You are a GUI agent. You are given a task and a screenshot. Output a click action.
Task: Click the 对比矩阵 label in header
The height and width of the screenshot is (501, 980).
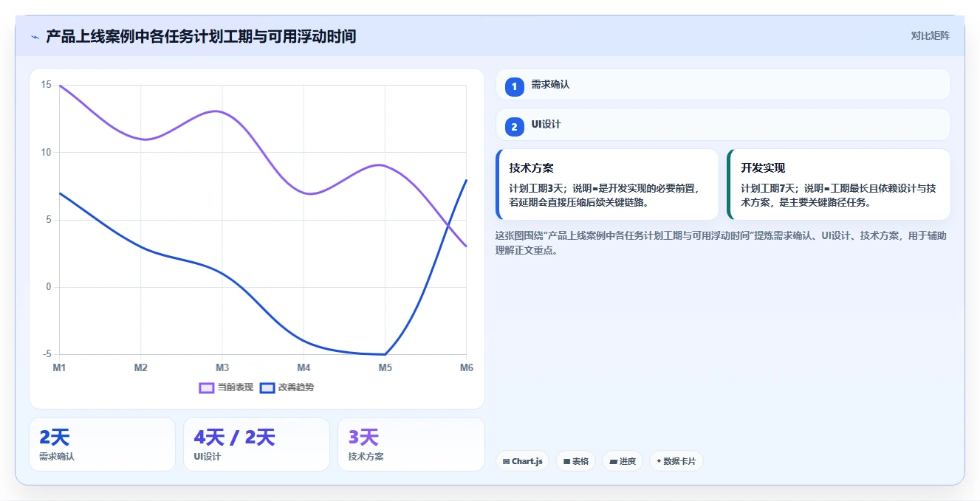point(930,35)
